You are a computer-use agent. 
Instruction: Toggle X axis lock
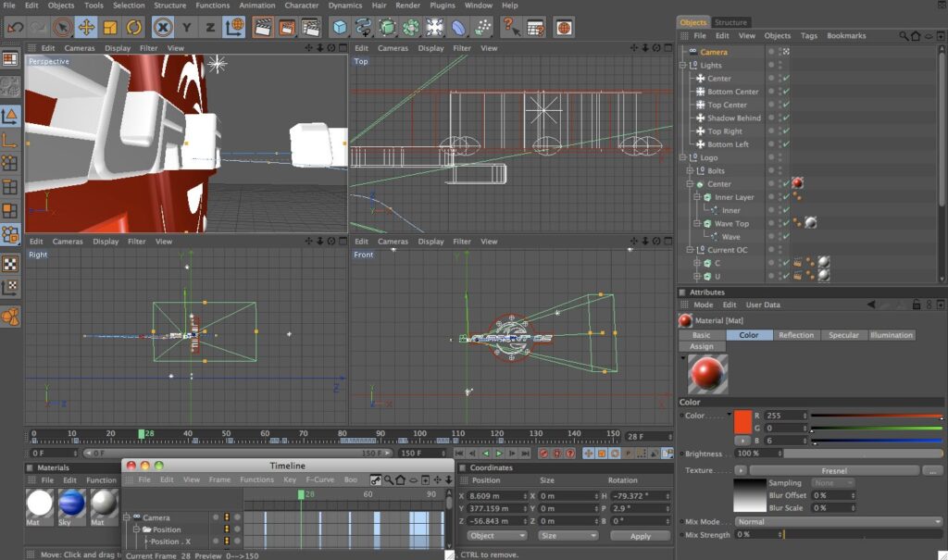(163, 27)
